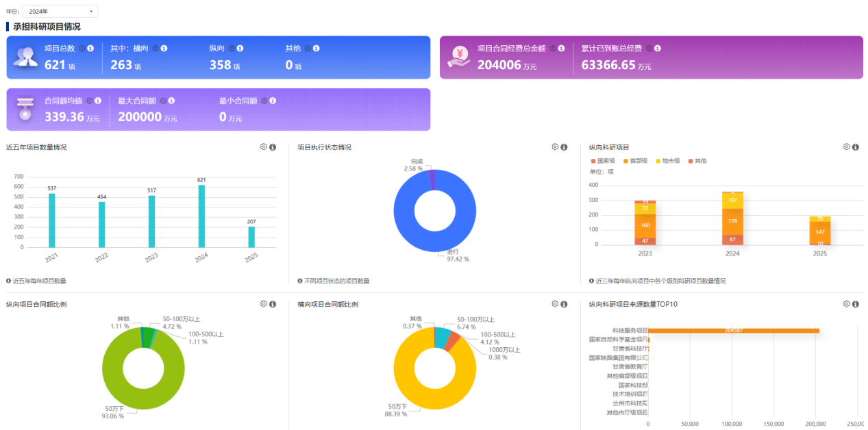Click info icon on 项目执行状态情况 chart

tap(564, 147)
